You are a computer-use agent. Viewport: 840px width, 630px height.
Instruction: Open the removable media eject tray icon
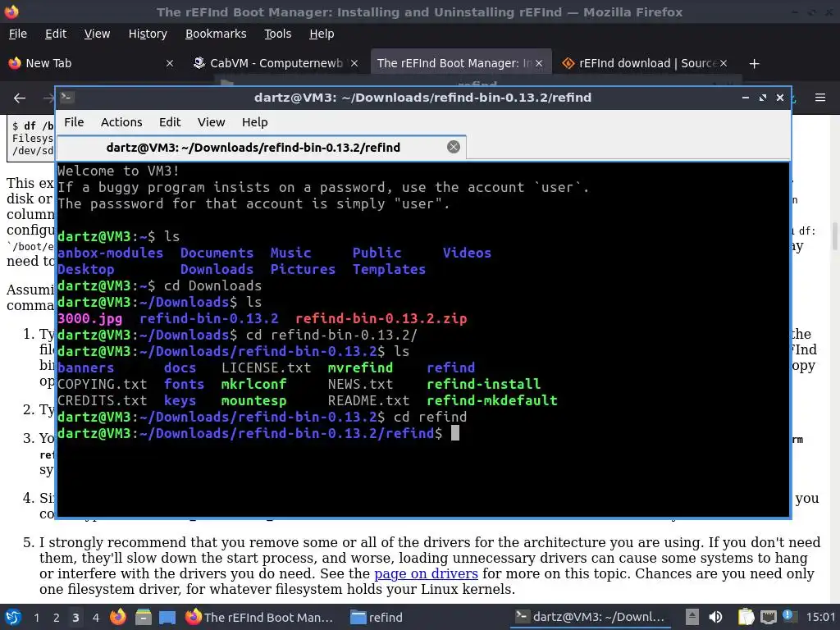tap(692, 617)
